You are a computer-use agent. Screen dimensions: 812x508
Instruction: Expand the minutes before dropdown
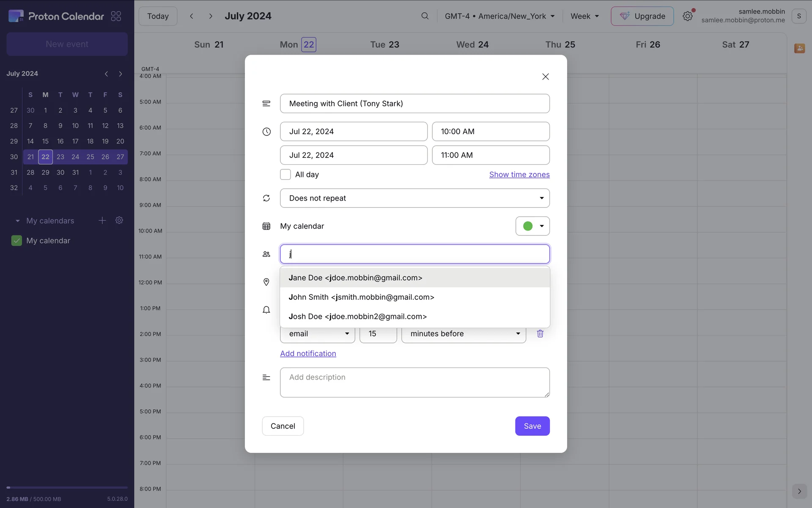[x=464, y=334]
